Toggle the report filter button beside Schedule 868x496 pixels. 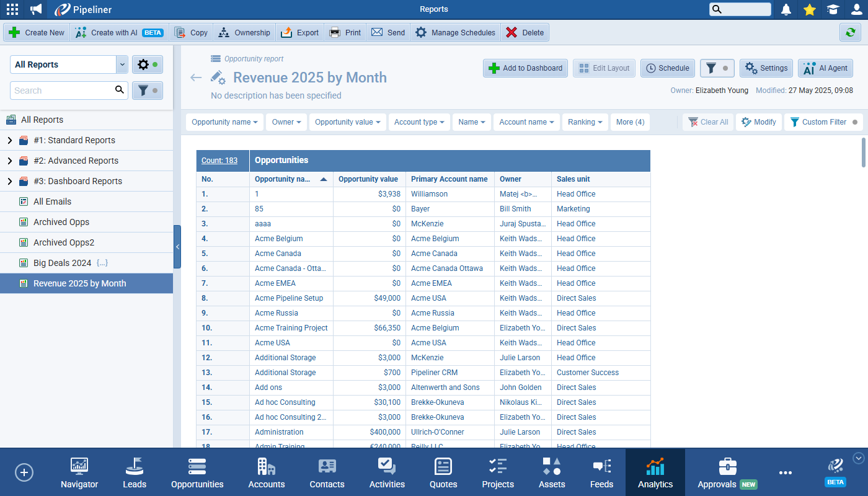717,68
